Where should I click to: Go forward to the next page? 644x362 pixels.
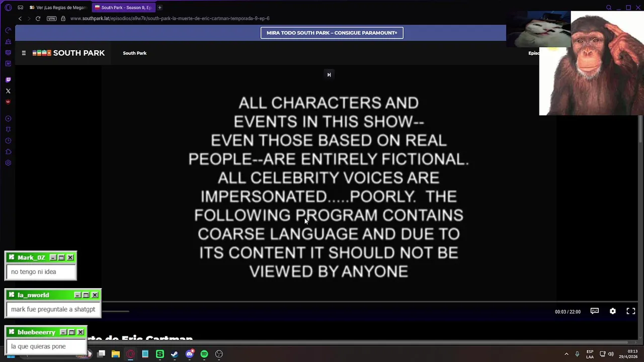[x=29, y=19]
